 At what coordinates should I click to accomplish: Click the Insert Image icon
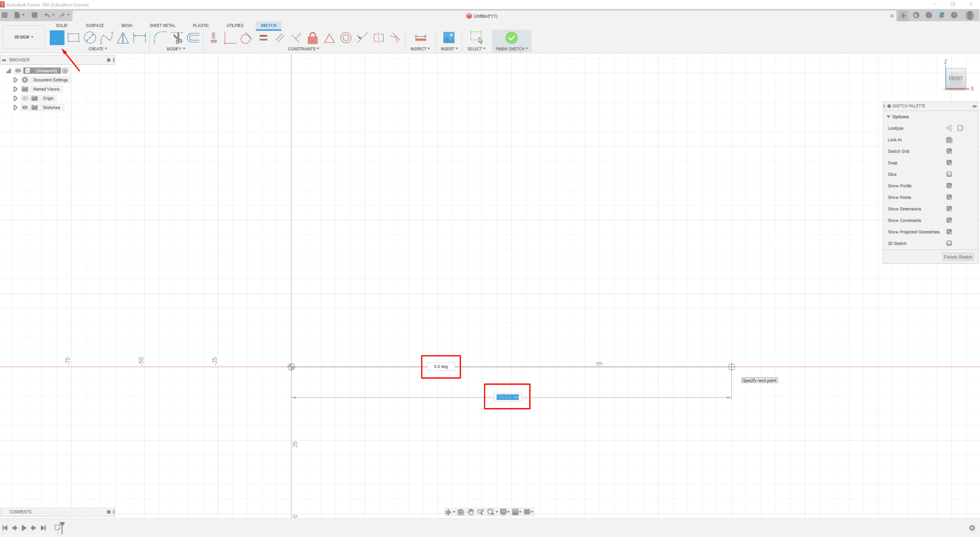pos(449,38)
